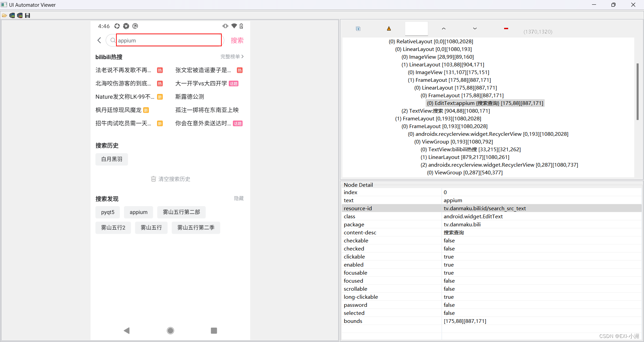Click the resource-id value tv.danmaku.bili:id/search_src_text
The width and height of the screenshot is (644, 342).
[485, 209]
